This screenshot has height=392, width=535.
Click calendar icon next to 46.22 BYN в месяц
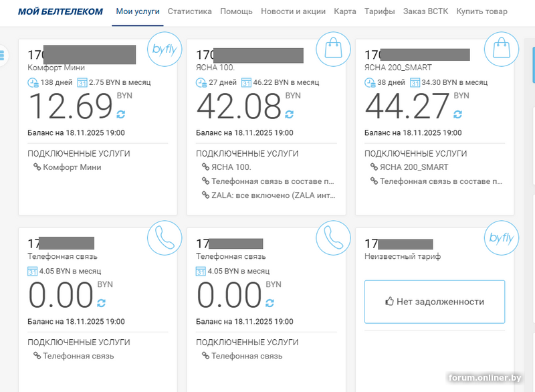point(246,83)
